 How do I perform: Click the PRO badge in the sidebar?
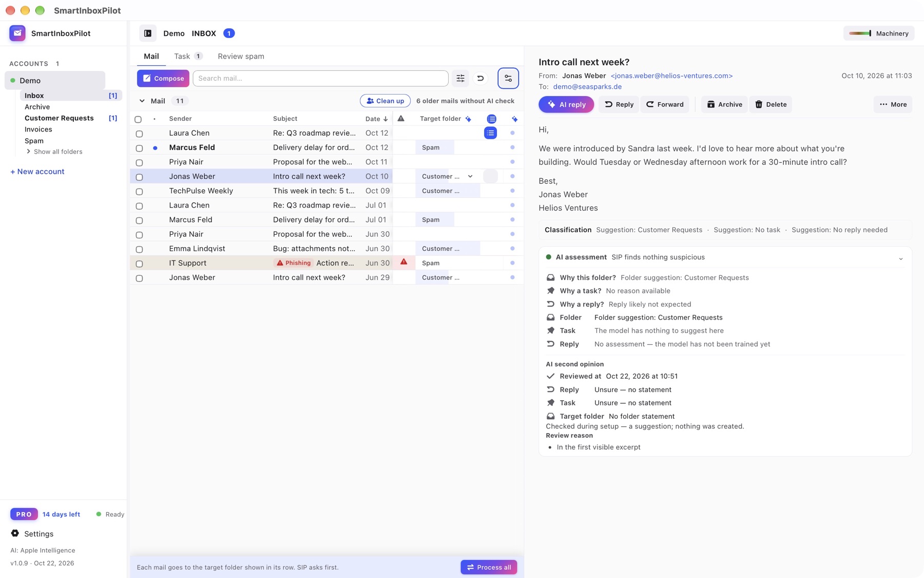click(24, 514)
